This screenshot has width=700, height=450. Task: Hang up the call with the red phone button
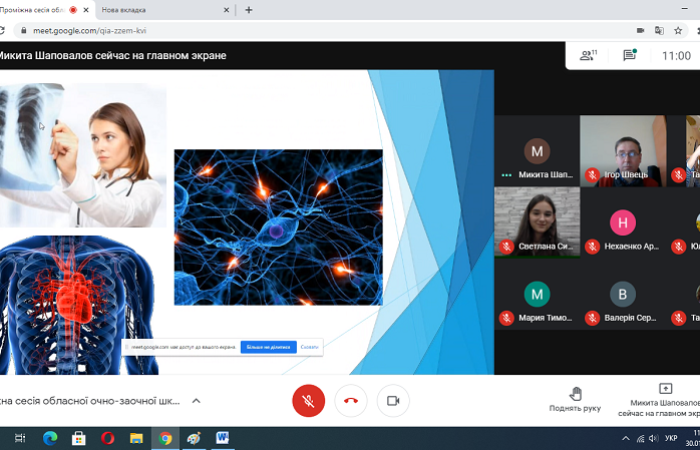click(351, 400)
